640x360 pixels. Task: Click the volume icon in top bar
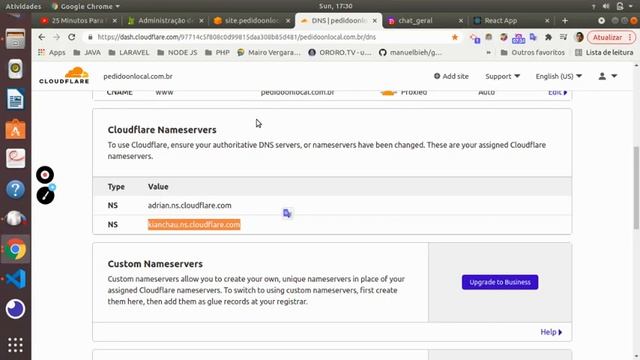tap(606, 6)
